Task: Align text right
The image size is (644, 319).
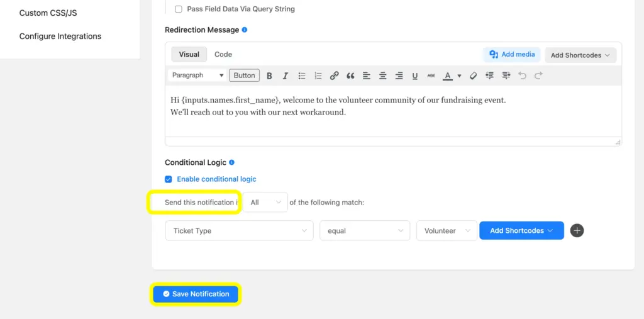Action: tap(399, 76)
